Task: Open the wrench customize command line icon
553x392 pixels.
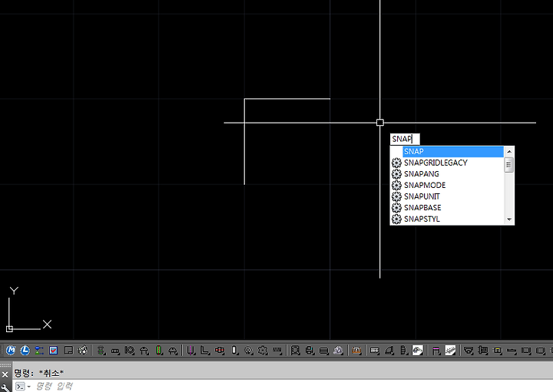Action: [5, 387]
